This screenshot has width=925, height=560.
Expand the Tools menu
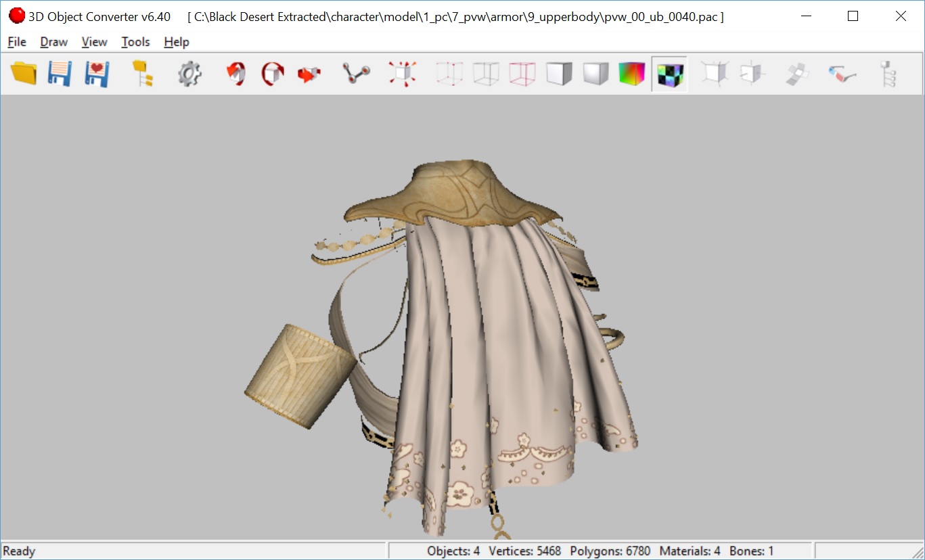135,42
